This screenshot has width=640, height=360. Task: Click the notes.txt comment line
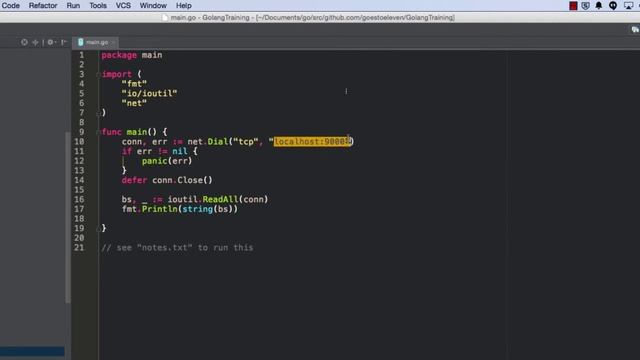[177, 248]
